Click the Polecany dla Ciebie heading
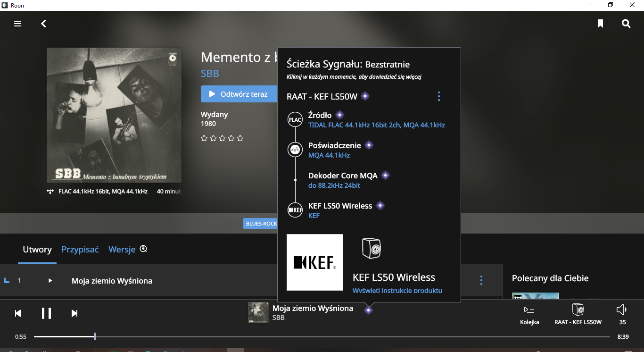 (550, 278)
